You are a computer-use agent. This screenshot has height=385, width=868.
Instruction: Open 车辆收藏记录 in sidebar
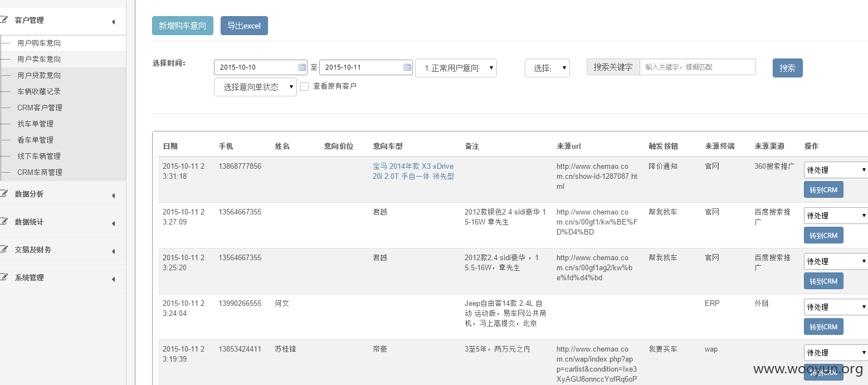39,91
